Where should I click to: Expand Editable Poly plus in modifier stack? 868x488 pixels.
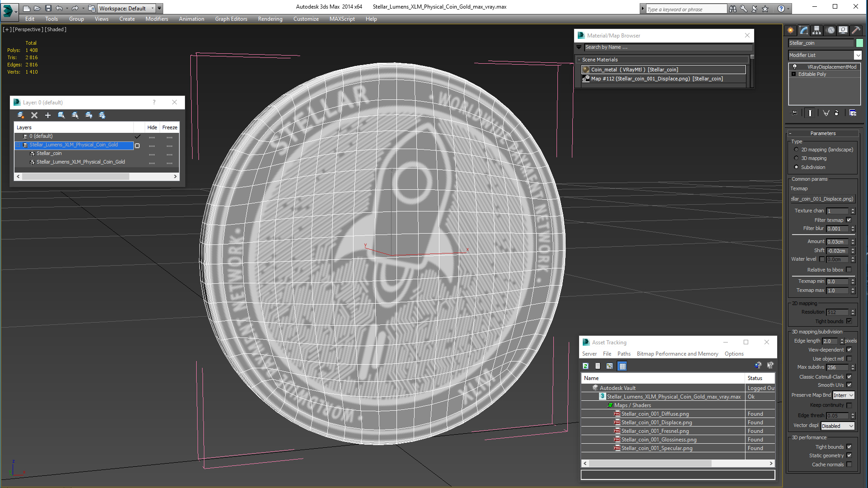coord(793,74)
